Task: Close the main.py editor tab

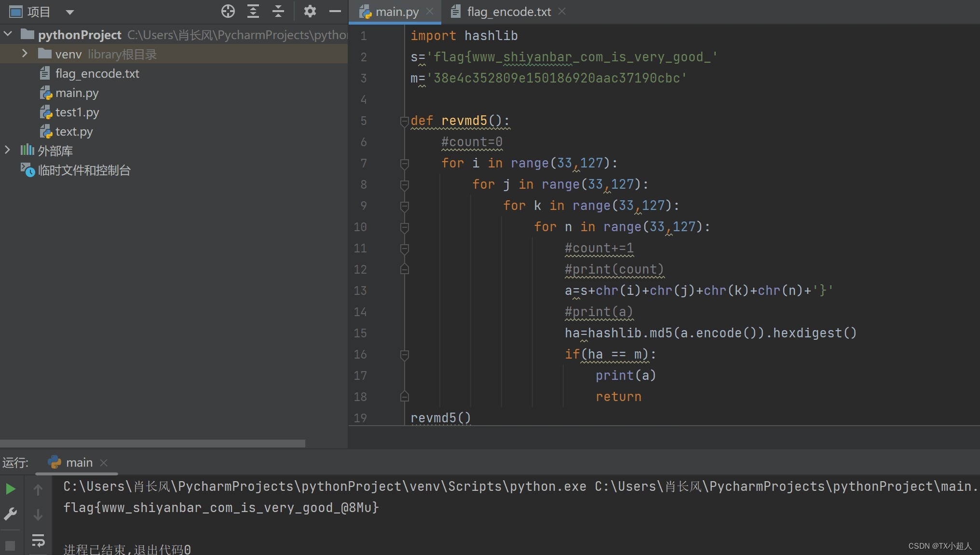Action: [430, 11]
